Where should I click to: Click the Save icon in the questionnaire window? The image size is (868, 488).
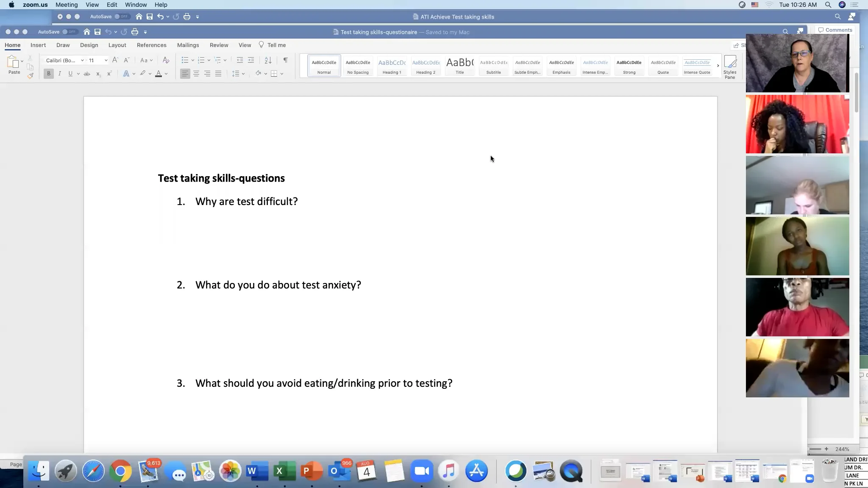pyautogui.click(x=97, y=32)
